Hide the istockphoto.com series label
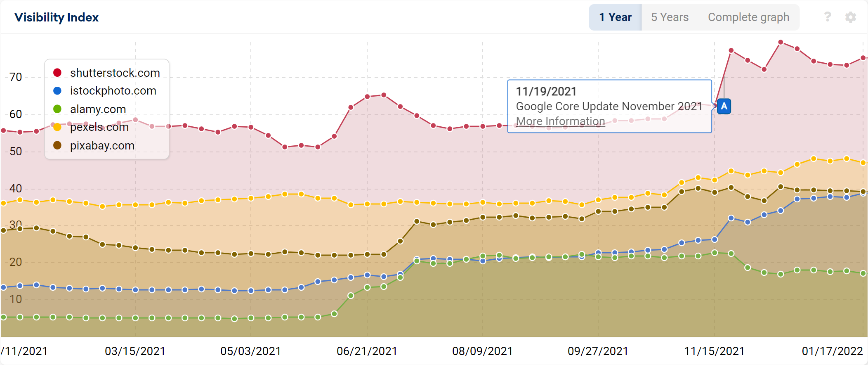 113,90
